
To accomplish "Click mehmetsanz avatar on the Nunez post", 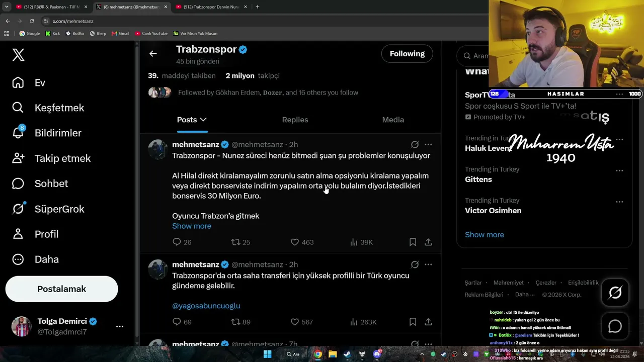I will (157, 149).
